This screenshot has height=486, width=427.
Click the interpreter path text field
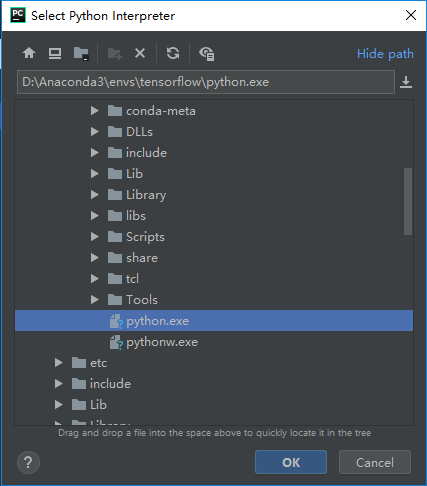coord(206,82)
